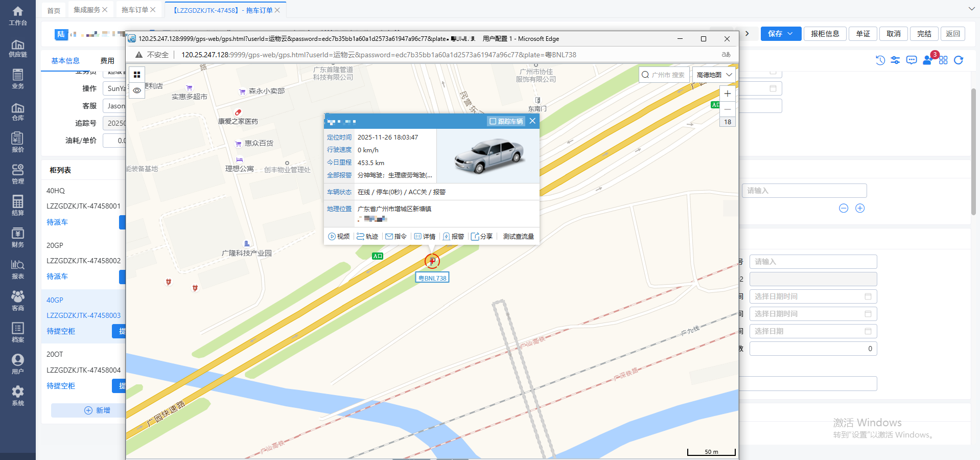The width and height of the screenshot is (980, 460).
Task: Click the 指令 command envelope icon
Action: click(x=389, y=237)
